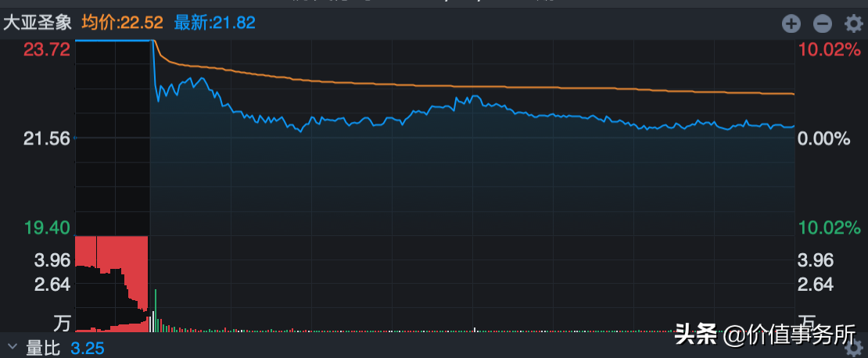
Task: Zoom in chart with plus icon
Action: (791, 23)
